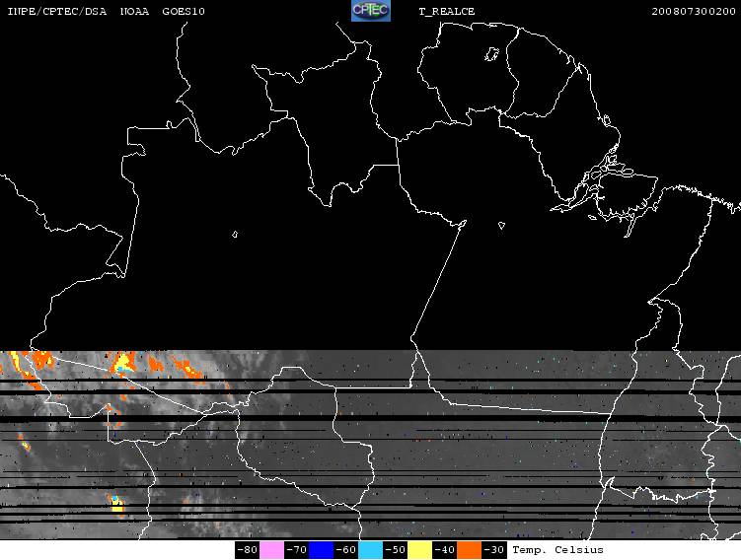Click the -30 temperature label
Image resolution: width=741 pixels, height=560 pixels.
click(493, 550)
